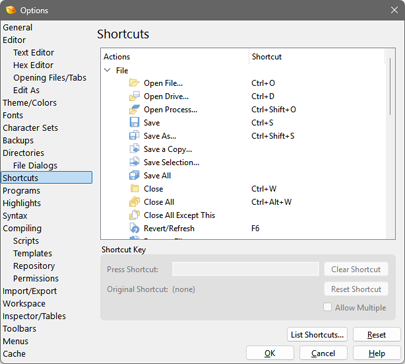405x364 pixels.
Task: Click the Options window title bar icon
Action: point(11,10)
